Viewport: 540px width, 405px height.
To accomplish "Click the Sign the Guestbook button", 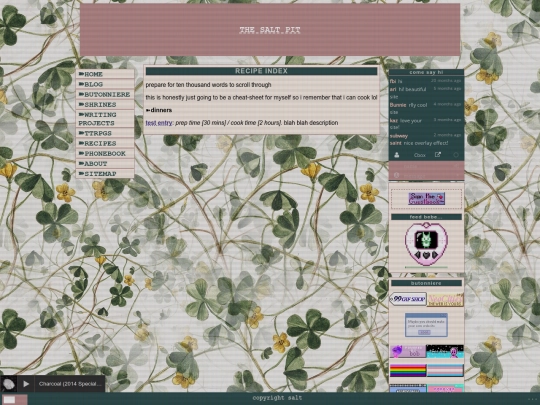I will click(426, 199).
